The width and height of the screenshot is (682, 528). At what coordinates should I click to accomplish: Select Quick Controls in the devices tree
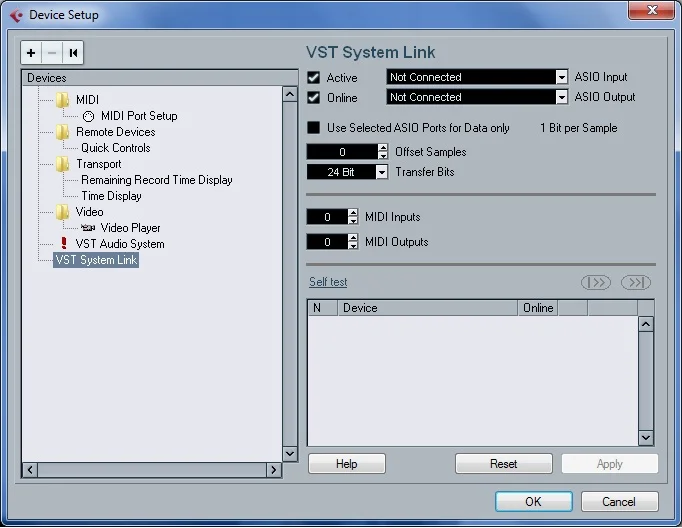(x=116, y=148)
